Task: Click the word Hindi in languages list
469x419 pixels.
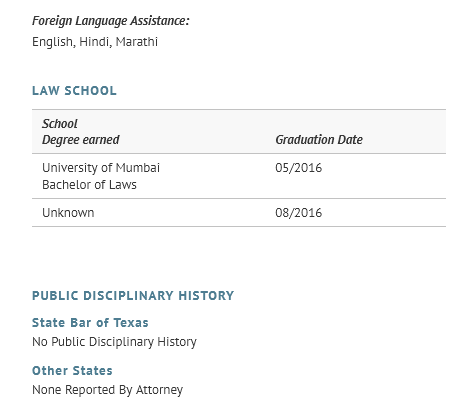Action: (x=95, y=42)
